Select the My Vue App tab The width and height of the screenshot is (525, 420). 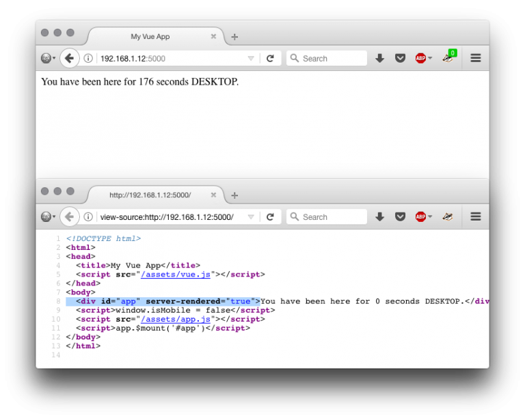pos(150,36)
